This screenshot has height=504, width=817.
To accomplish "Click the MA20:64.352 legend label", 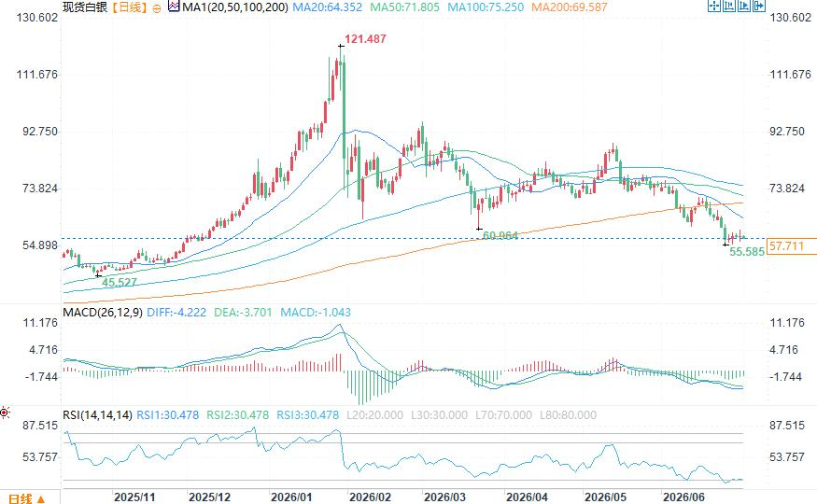I will [327, 7].
